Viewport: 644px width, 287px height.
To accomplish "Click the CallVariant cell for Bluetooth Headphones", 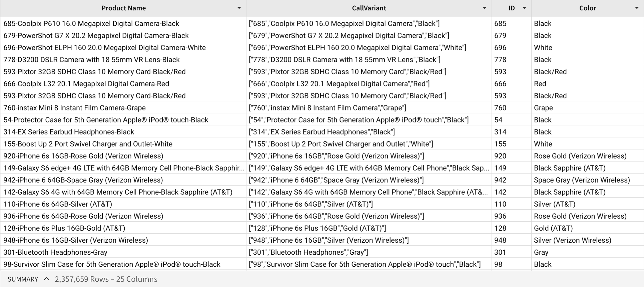I will tap(369, 252).
